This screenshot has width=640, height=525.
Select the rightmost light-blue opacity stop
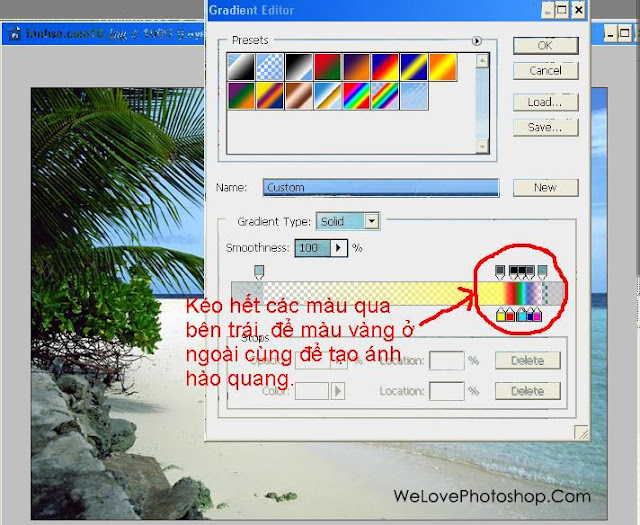point(542,272)
